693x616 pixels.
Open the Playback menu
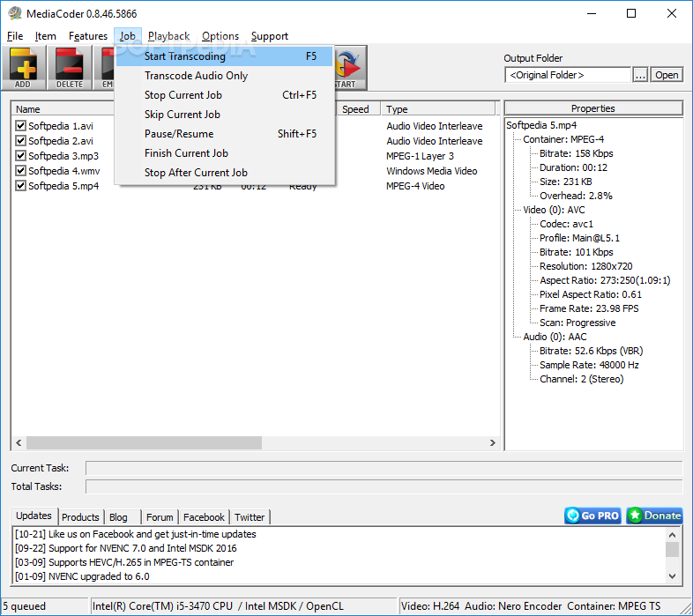(168, 36)
